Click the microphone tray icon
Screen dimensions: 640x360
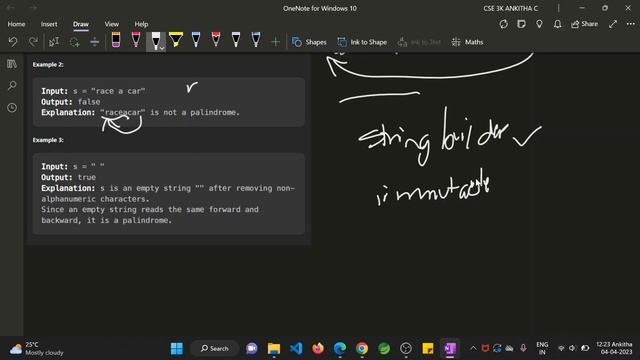pos(523,348)
